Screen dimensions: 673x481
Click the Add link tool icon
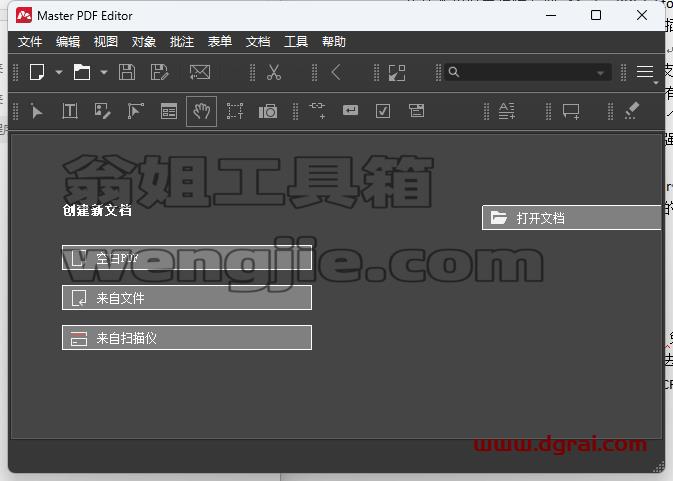pos(317,110)
